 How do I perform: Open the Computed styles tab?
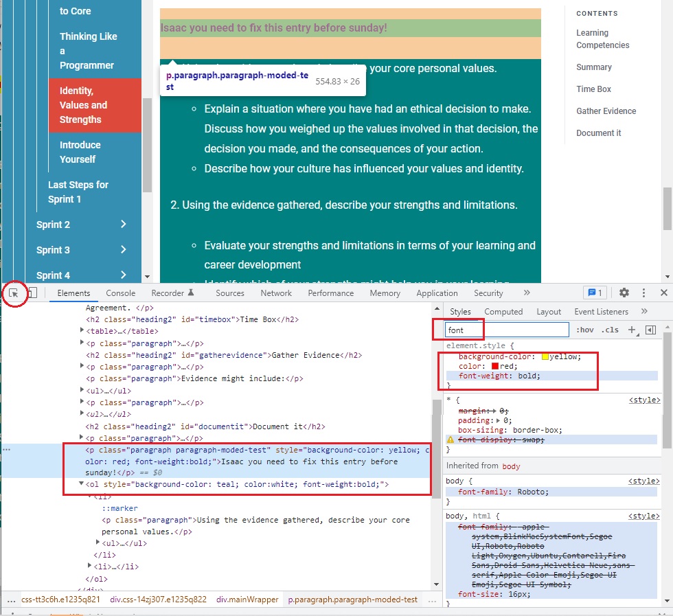coord(503,312)
